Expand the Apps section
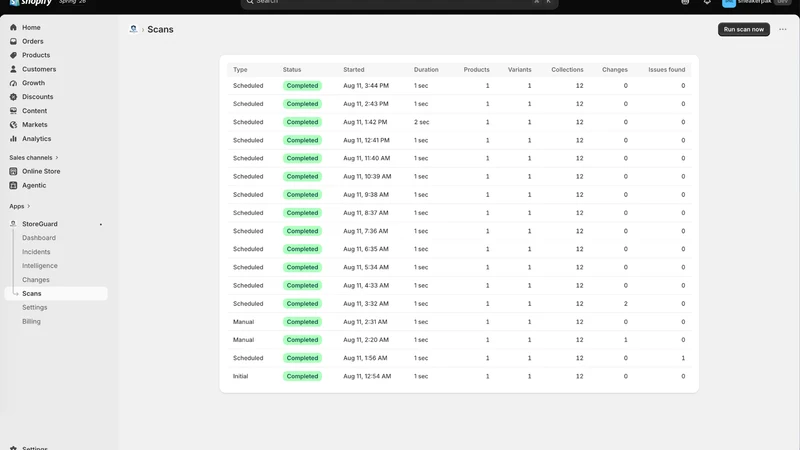 (x=19, y=206)
